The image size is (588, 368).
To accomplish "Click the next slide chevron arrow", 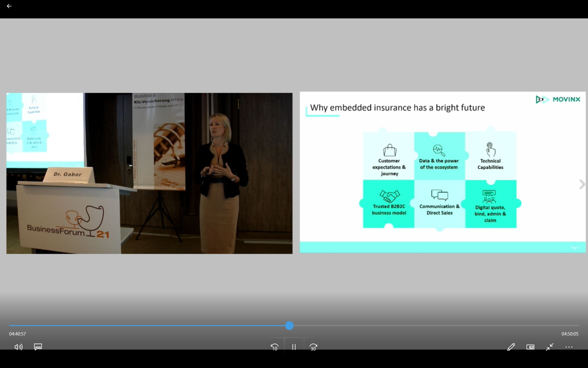I will [582, 184].
